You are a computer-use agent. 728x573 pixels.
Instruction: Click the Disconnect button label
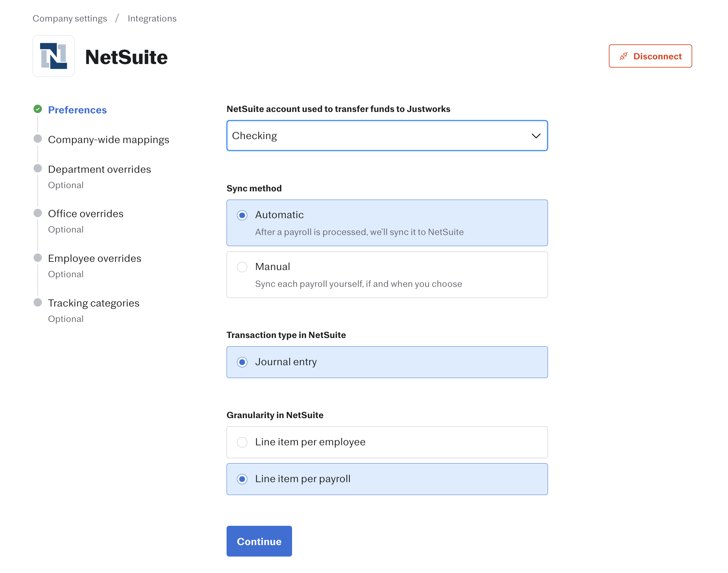pyautogui.click(x=657, y=56)
